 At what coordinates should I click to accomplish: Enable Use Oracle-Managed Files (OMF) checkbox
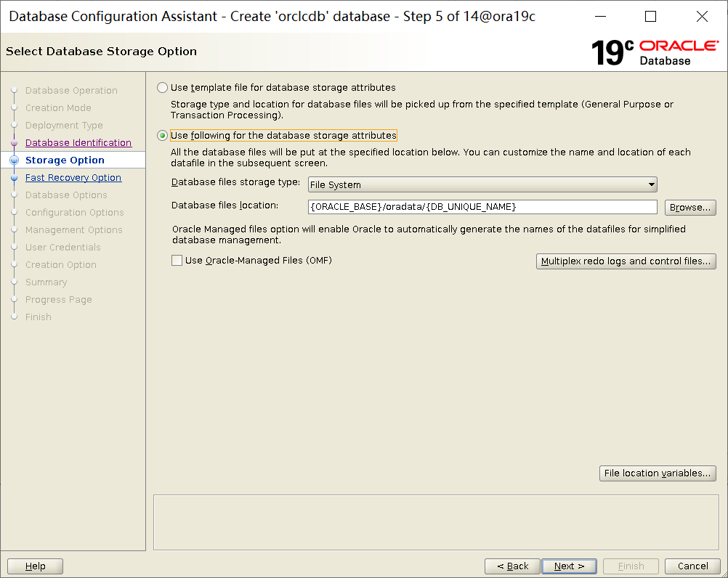point(177,260)
